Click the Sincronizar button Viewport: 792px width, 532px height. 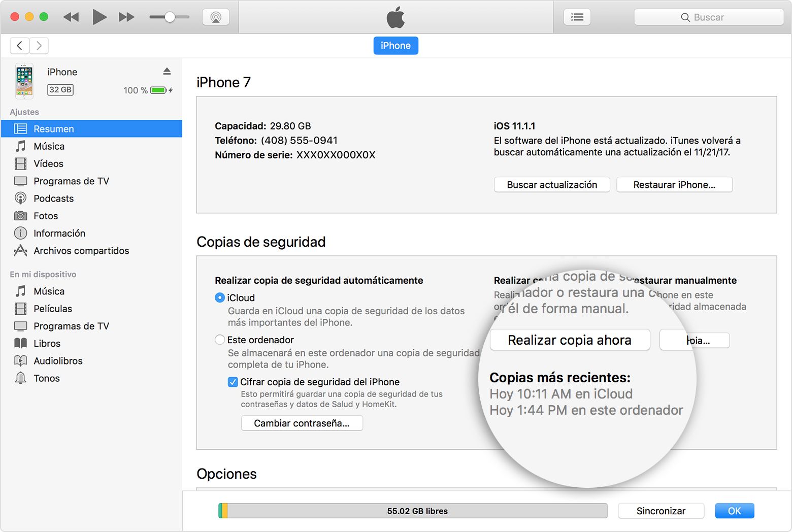pos(661,511)
